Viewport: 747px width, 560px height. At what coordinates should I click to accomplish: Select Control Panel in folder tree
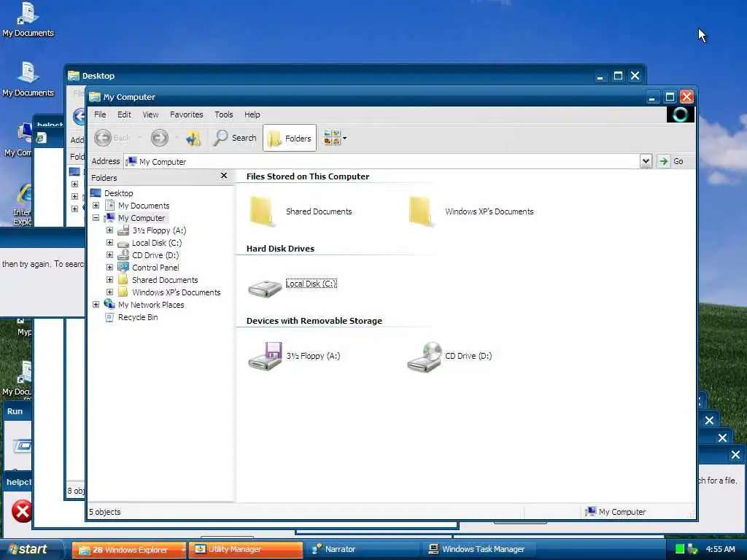click(155, 268)
